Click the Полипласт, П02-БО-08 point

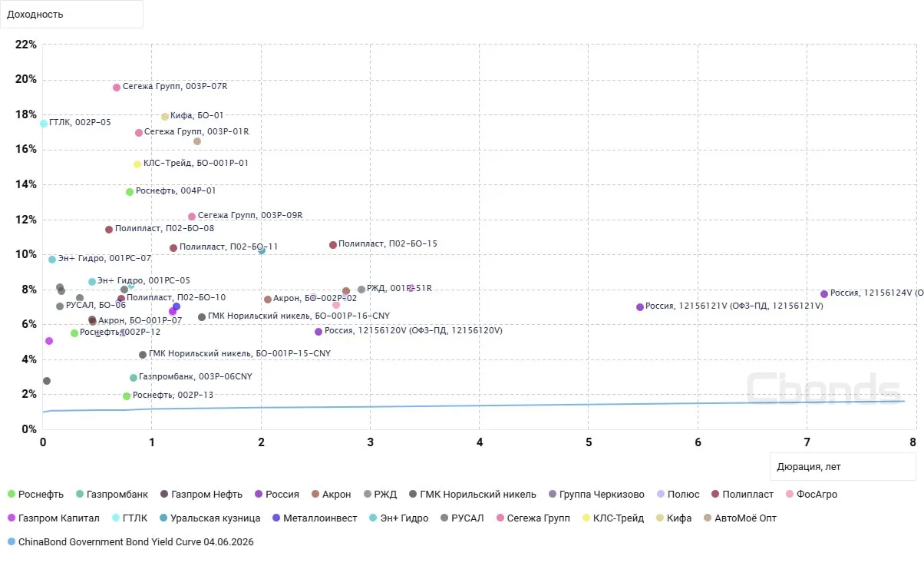[109, 230]
